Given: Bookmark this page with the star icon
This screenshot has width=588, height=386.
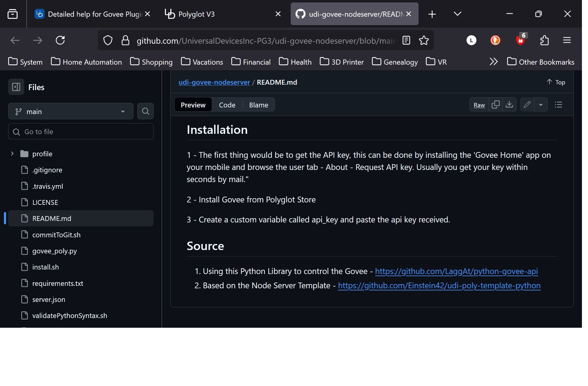Looking at the screenshot, I should pyautogui.click(x=424, y=40).
